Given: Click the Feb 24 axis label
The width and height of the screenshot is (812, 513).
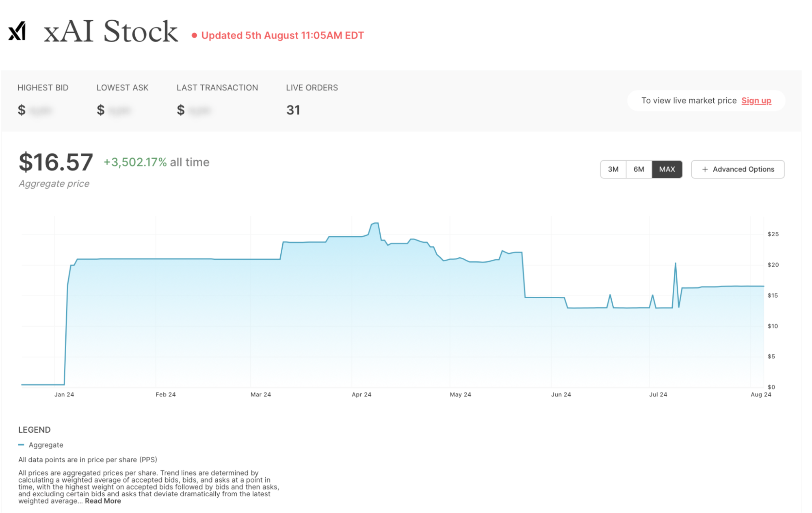Looking at the screenshot, I should 166,394.
